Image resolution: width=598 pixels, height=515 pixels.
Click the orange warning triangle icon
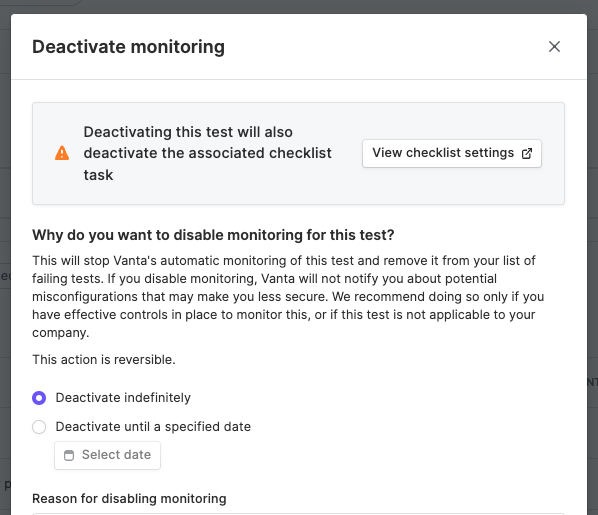[62, 153]
